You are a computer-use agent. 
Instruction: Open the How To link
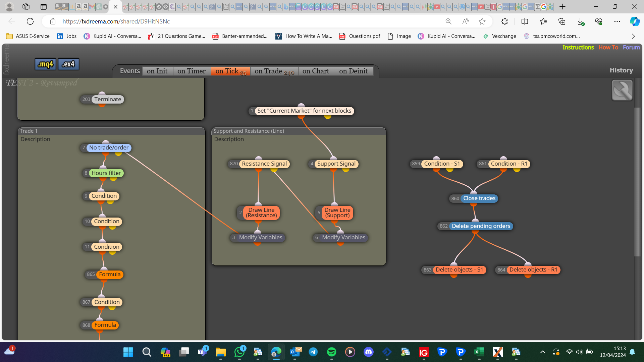point(608,48)
